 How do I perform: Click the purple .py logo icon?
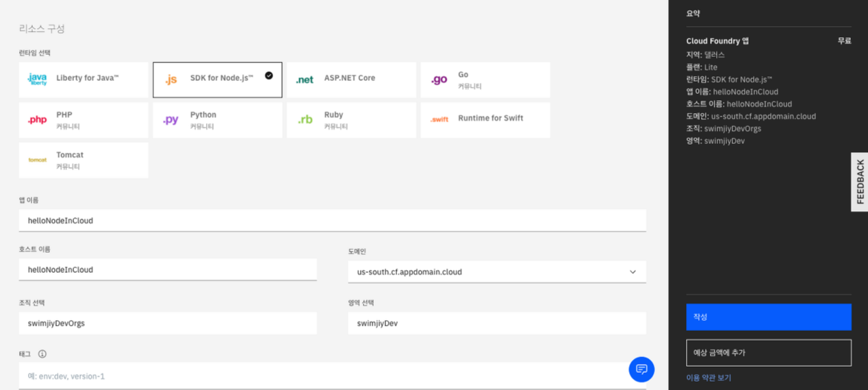coord(170,120)
